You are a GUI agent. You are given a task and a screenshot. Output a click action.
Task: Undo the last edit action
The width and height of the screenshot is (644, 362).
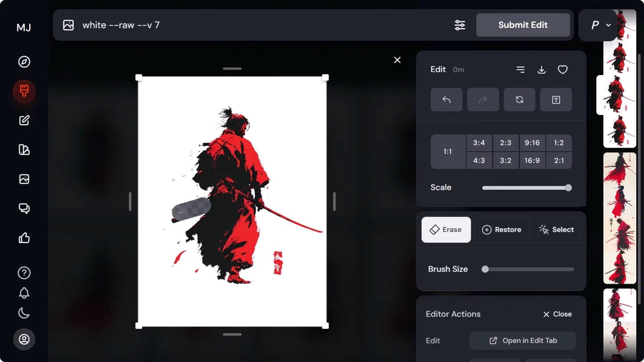(x=446, y=100)
